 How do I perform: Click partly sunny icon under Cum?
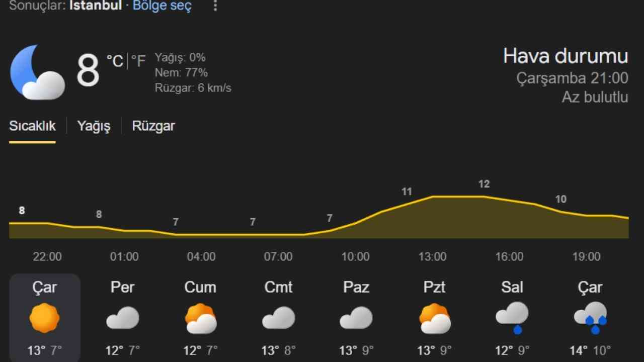point(201,319)
